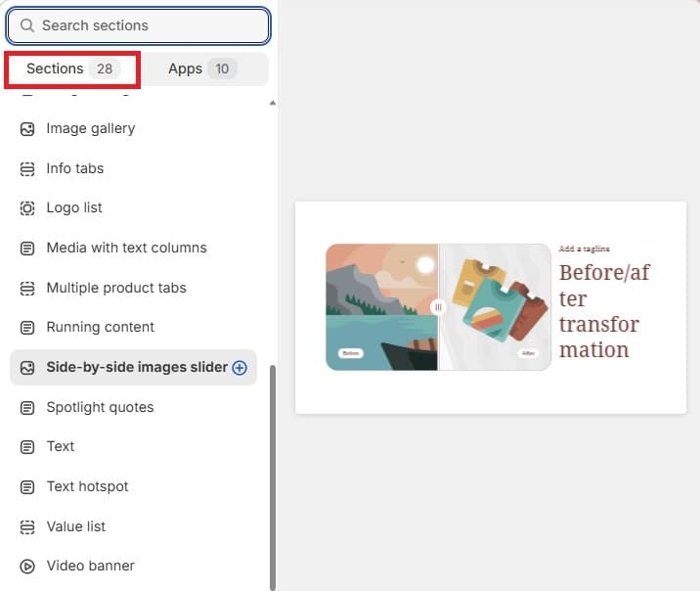Click the Image gallery section icon
The image size is (700, 591).
27,129
